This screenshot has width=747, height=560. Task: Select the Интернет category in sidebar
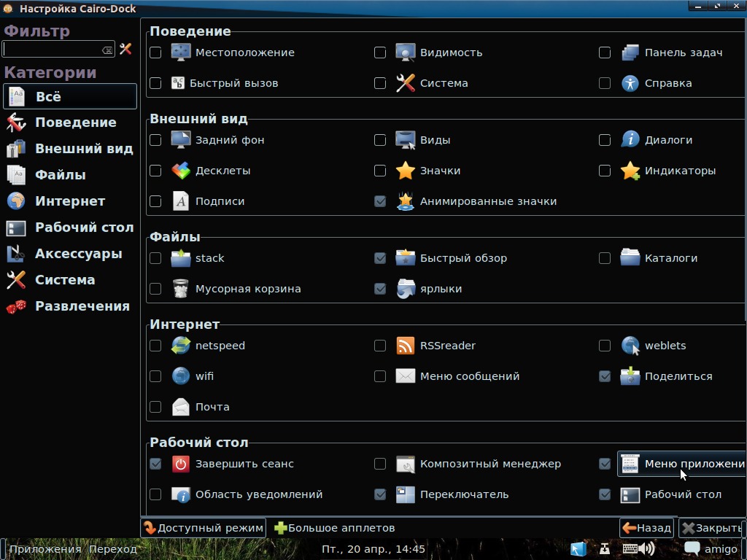click(70, 201)
